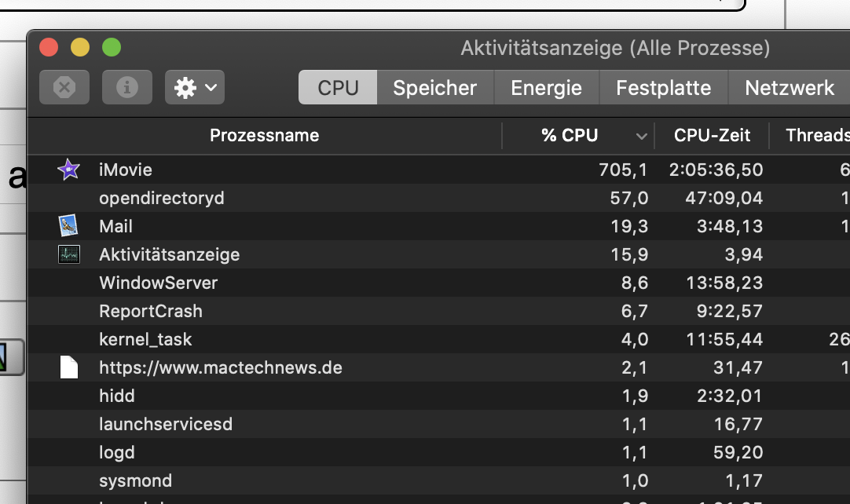Viewport: 850px width, 504px height.
Task: Click the green fullscreen window button
Action: (x=112, y=47)
